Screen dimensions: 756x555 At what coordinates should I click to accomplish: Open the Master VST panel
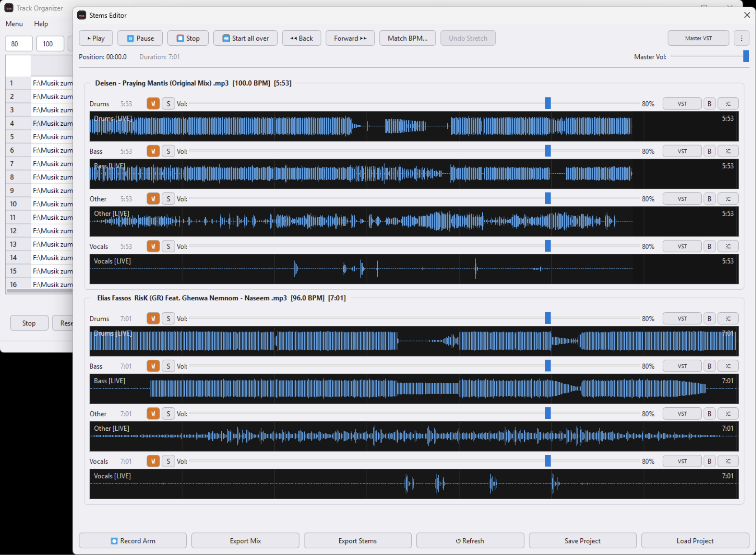(x=698, y=38)
